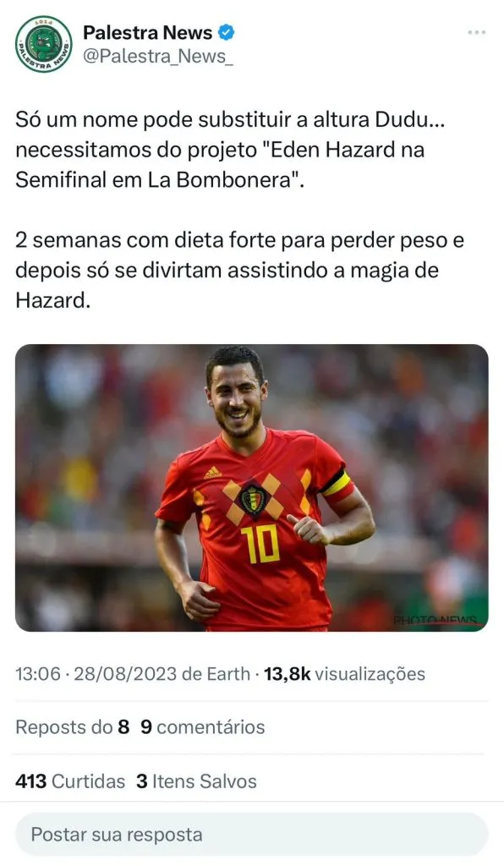Open the attached photo of the player
The image size is (504, 866).
click(252, 488)
